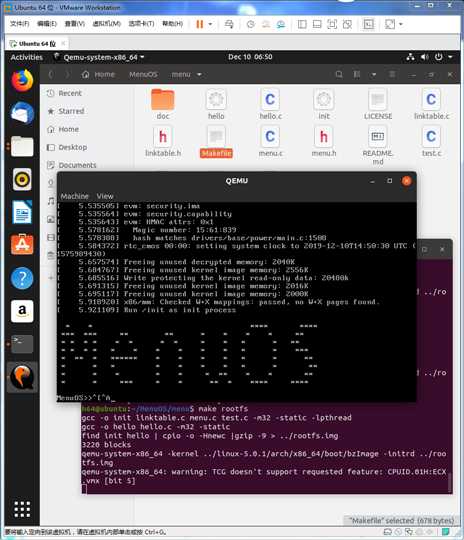Open the Help icon in dock

click(22, 278)
